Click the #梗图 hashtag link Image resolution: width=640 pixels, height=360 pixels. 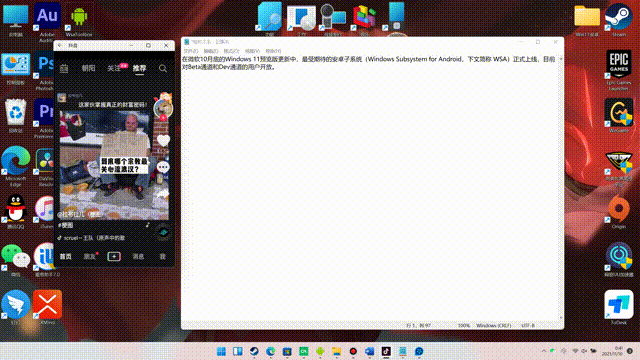click(x=66, y=225)
